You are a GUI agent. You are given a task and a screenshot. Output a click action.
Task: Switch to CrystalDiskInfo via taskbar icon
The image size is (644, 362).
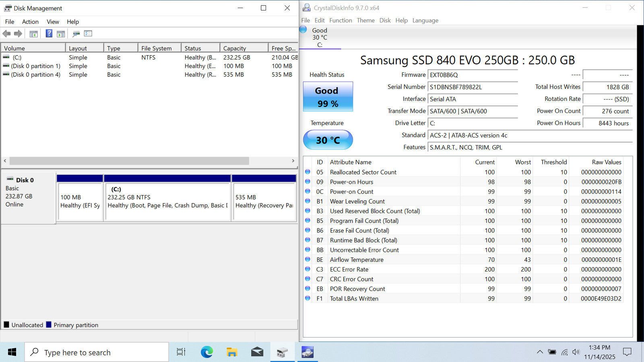(x=308, y=352)
